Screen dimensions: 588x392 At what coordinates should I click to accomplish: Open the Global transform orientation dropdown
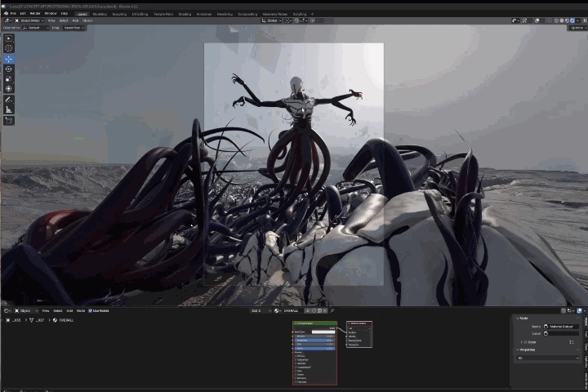coord(271,20)
